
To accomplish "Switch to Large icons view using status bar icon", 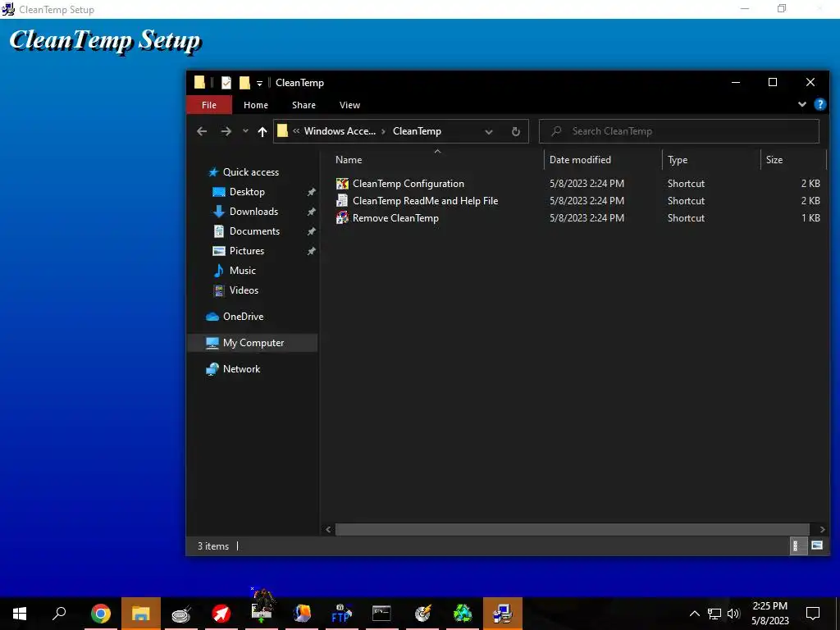I will [x=817, y=546].
